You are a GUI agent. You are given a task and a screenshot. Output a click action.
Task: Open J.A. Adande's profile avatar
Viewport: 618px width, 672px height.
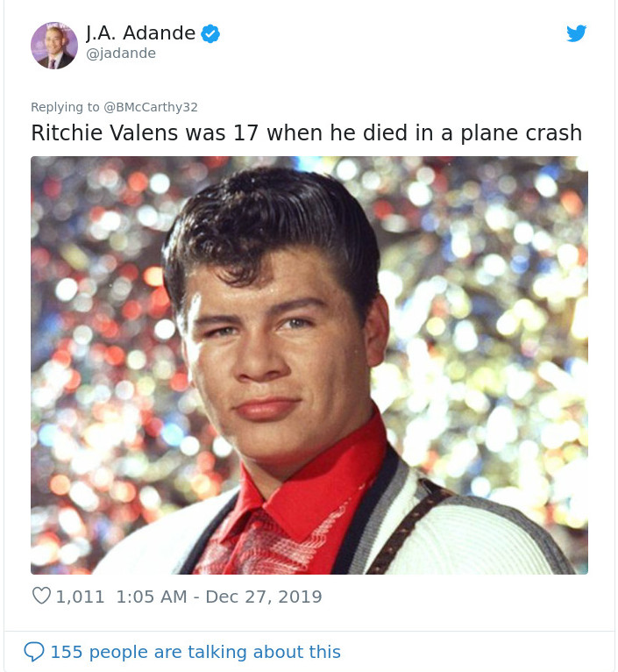54,46
